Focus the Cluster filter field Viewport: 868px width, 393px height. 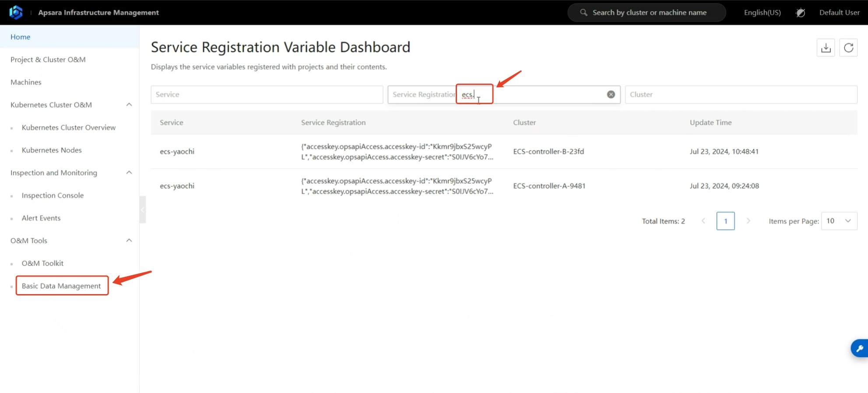pyautogui.click(x=741, y=95)
